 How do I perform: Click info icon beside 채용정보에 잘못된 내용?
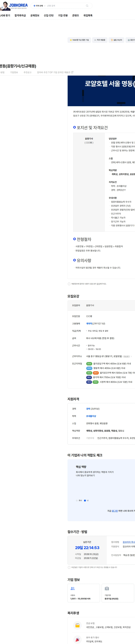point(69,284)
